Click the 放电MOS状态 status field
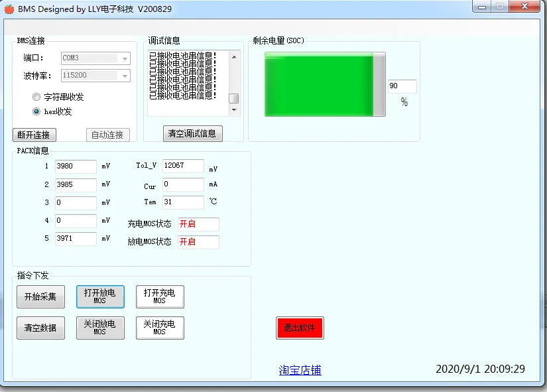Screen dimensions: 547x392 [198, 242]
